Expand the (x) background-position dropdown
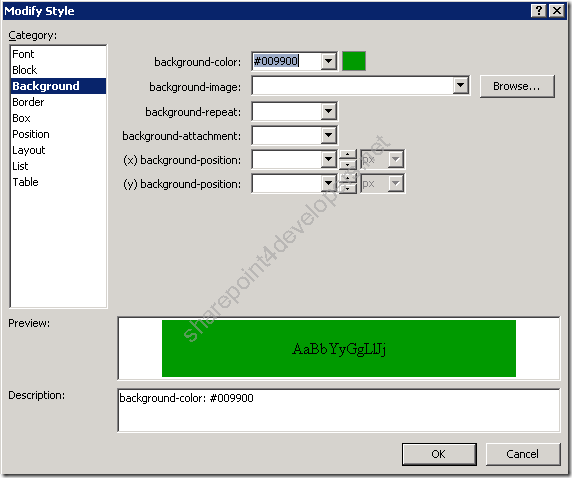572x478 pixels. (329, 159)
